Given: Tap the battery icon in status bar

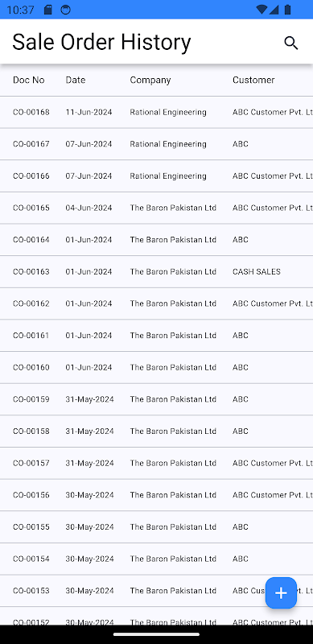Looking at the screenshot, I should [287, 10].
